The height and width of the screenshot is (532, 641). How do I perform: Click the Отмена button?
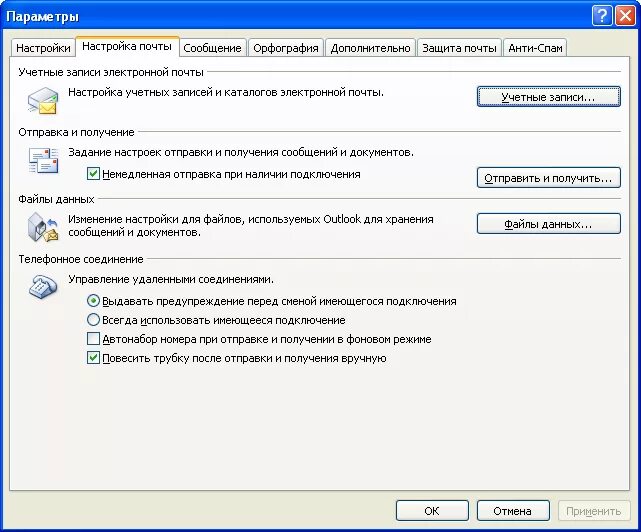[513, 511]
